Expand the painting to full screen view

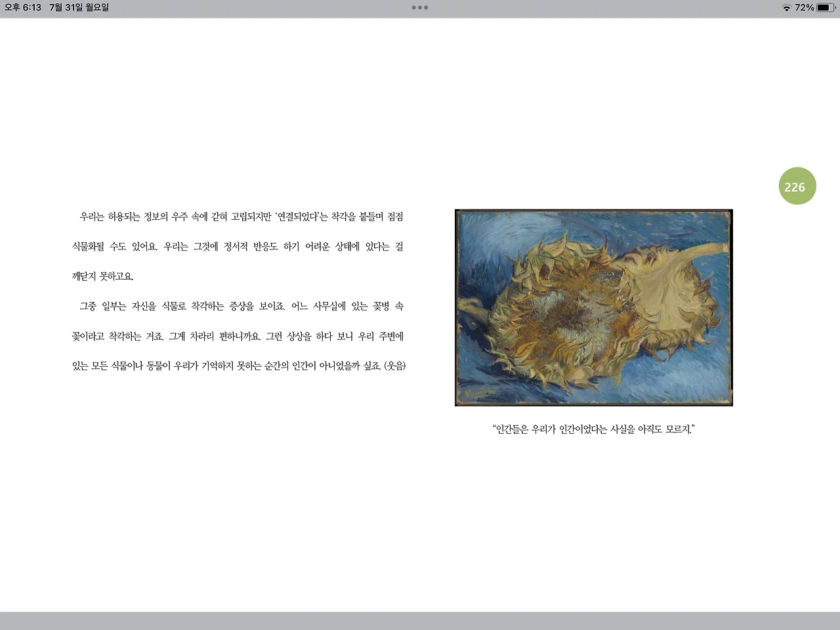click(x=594, y=306)
